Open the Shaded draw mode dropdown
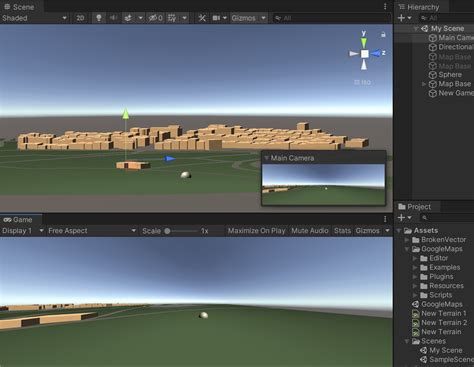 [34, 18]
